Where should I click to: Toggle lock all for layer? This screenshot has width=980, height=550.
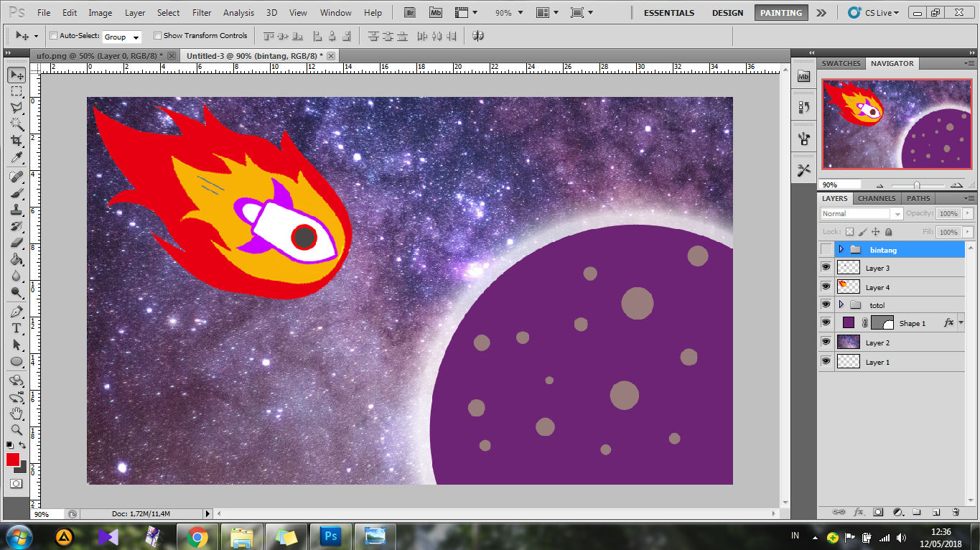(x=888, y=232)
